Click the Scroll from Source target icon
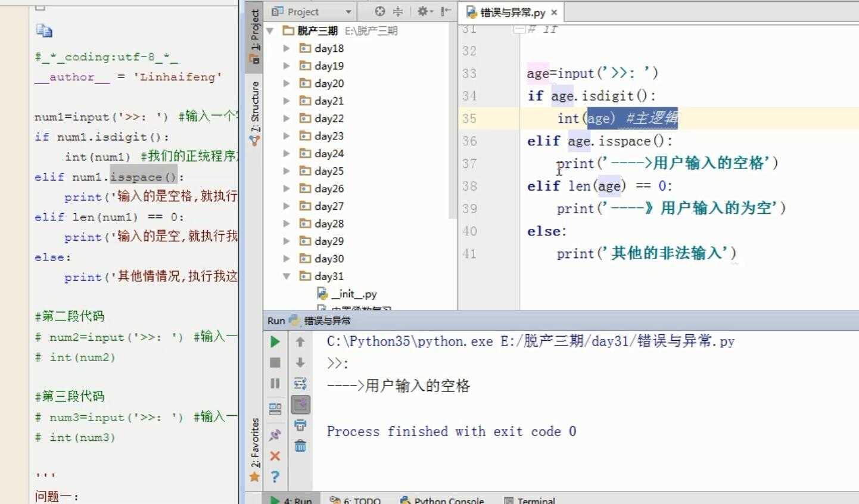 point(380,11)
